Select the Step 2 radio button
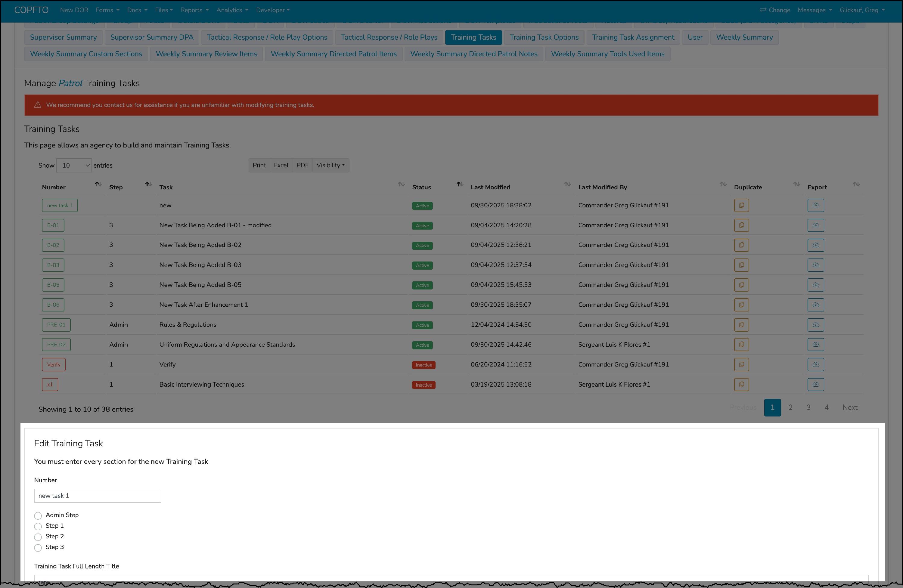 38,537
